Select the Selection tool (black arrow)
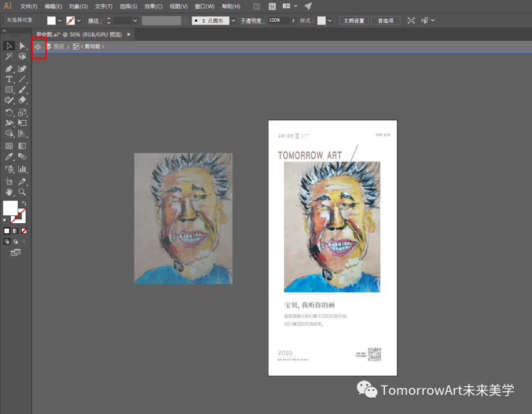Screen dimensions: 532x414 click(x=9, y=46)
